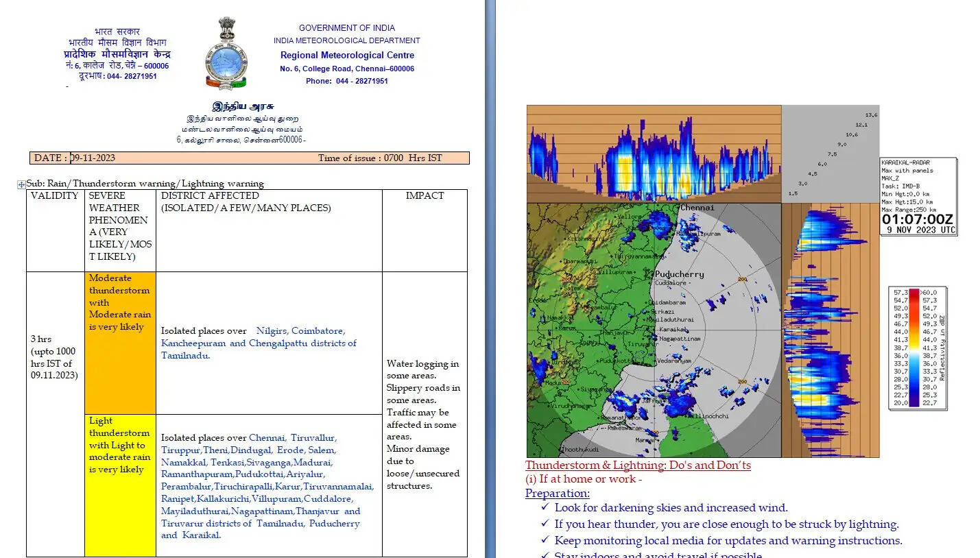Click the table move handle beside Sub line
980x558 pixels.
21,184
